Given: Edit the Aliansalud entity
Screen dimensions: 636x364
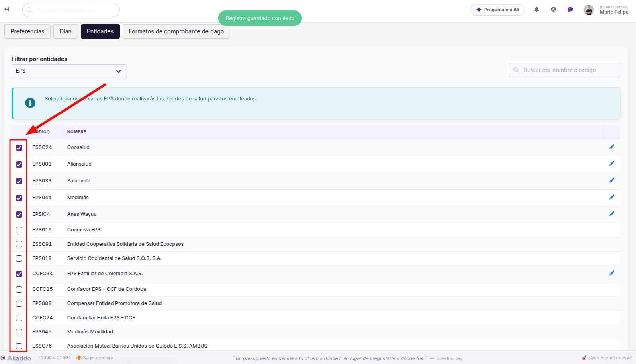Looking at the screenshot, I should pyautogui.click(x=612, y=164).
